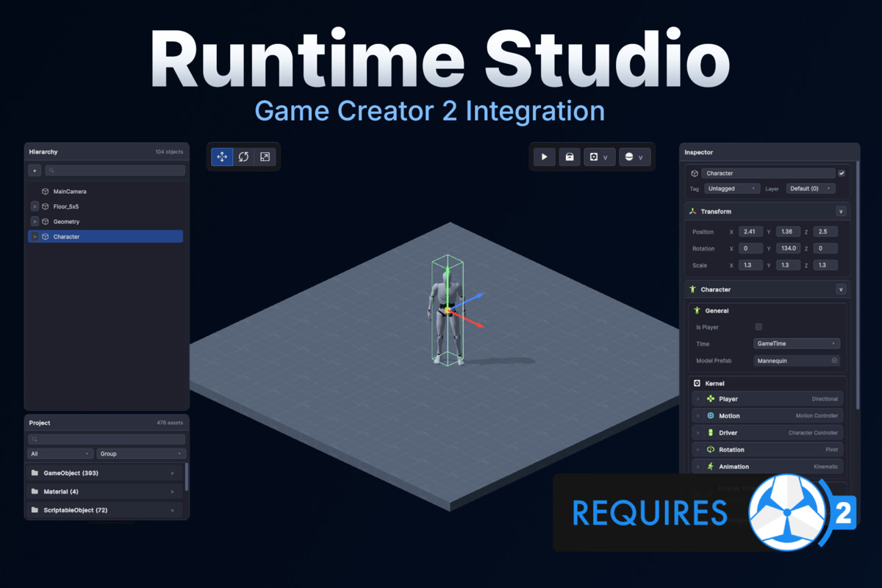Click the cube icon beside MainCamera

[46, 191]
